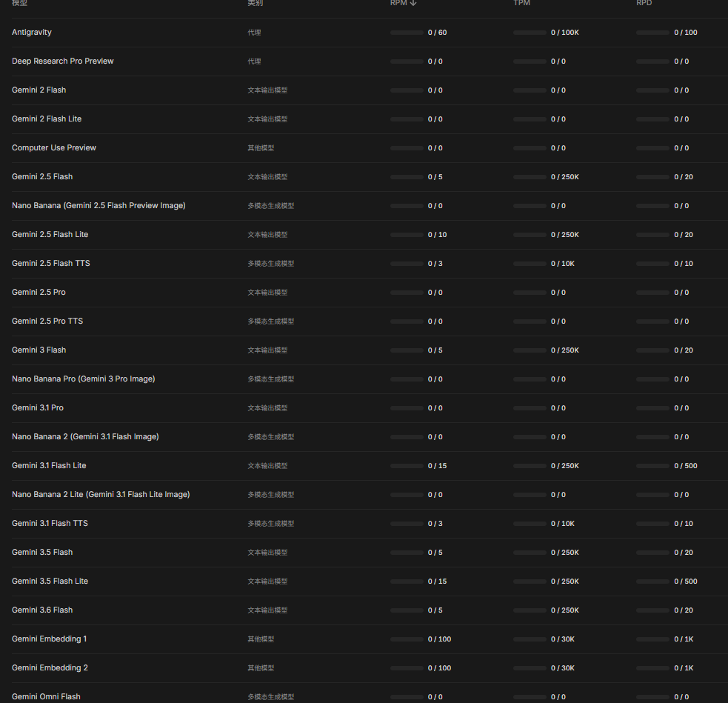This screenshot has width=728, height=703.
Task: Click the Gemini Embedding 1 '0 / 30K' TPM value
Action: (x=563, y=639)
